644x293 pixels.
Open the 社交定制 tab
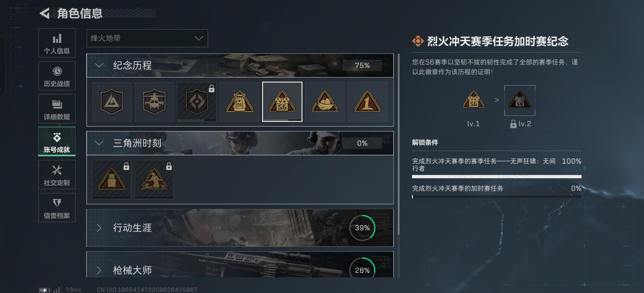(57, 175)
